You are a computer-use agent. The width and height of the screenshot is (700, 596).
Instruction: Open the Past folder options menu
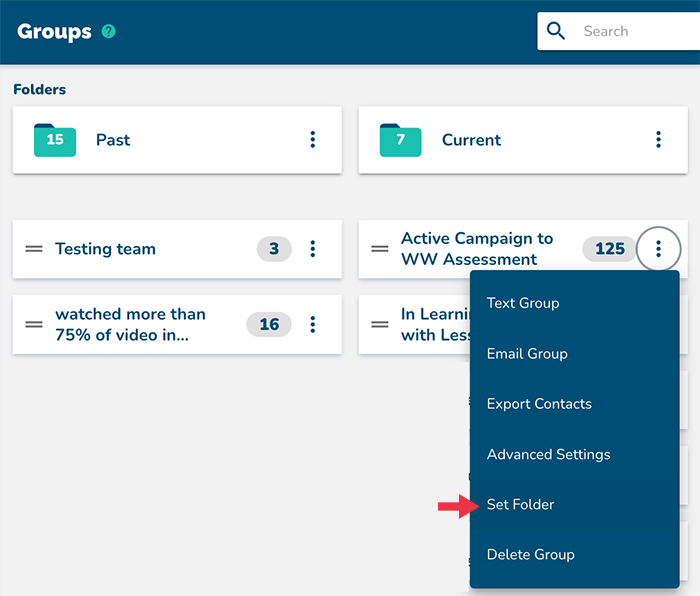[x=313, y=140]
